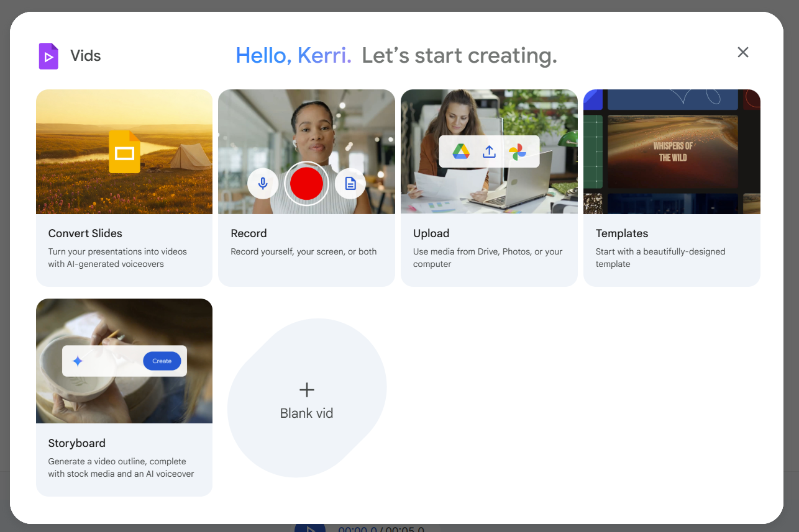
Task: Select the microphone icon on the Record card
Action: [263, 183]
